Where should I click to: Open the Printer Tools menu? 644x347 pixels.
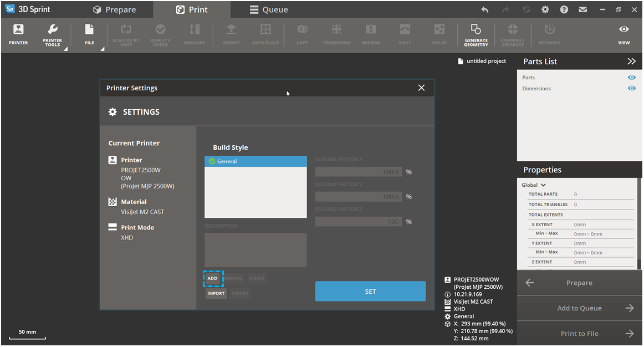click(53, 34)
